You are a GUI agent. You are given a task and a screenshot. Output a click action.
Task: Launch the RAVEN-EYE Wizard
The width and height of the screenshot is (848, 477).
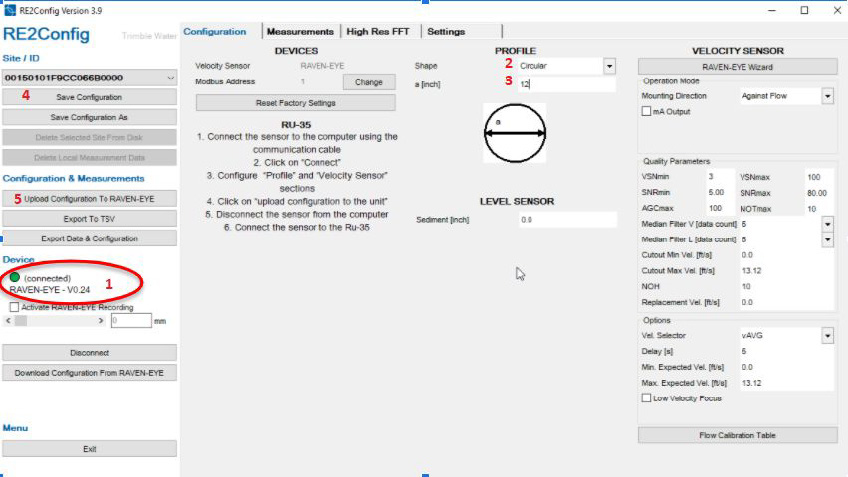(738, 67)
